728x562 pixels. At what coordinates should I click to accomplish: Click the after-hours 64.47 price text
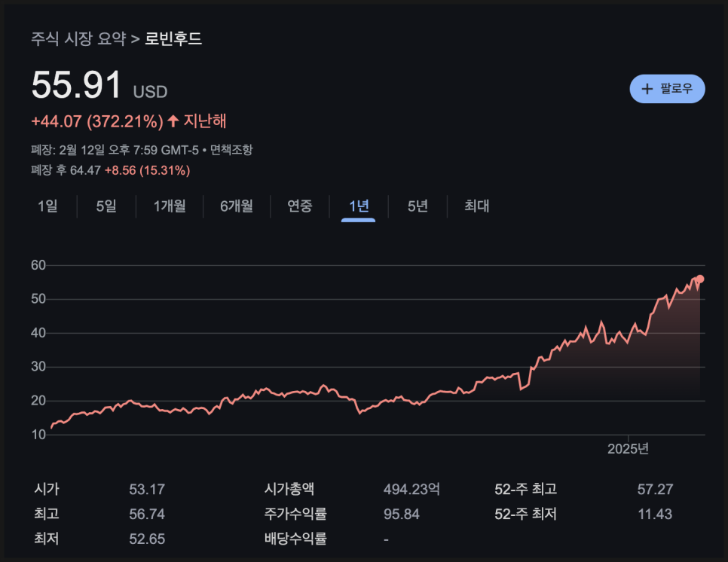click(85, 170)
